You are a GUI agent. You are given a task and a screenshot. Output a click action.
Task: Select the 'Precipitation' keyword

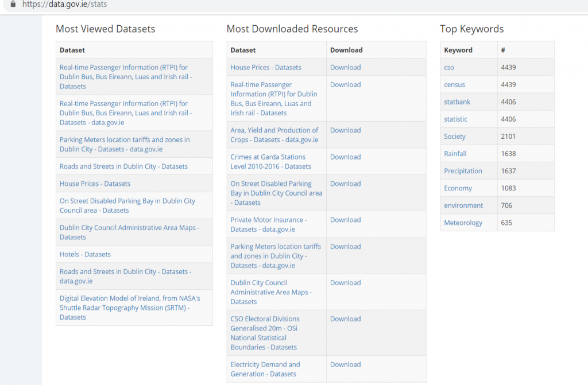pos(463,171)
